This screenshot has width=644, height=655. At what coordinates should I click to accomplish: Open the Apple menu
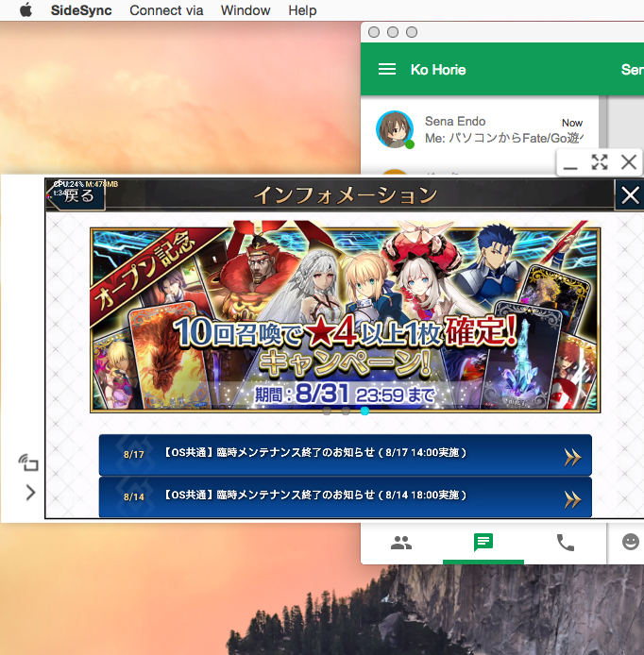point(25,9)
